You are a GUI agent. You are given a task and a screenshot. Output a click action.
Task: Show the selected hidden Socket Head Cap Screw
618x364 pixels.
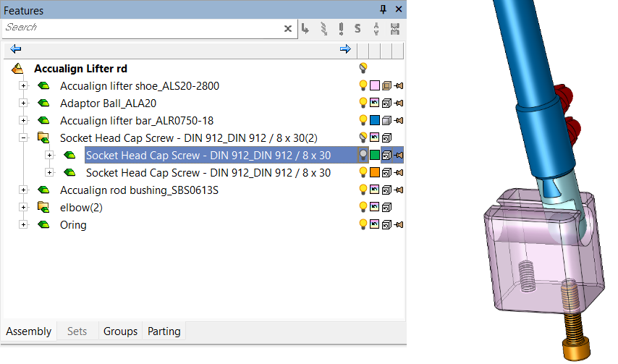[363, 156]
